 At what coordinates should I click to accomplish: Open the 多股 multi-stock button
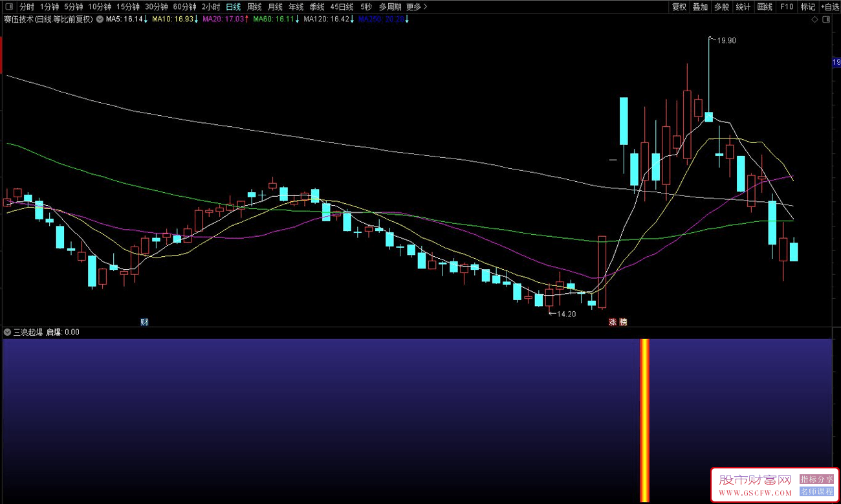[x=722, y=6]
